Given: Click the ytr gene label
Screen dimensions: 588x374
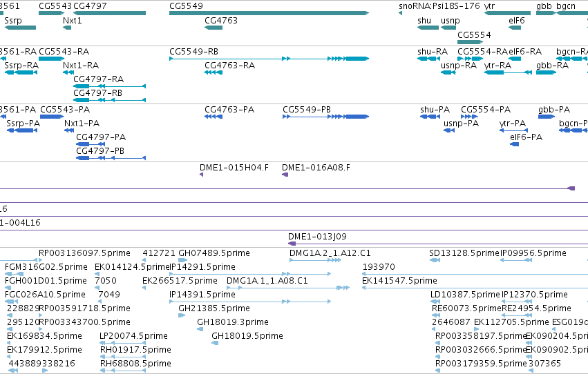Looking at the screenshot, I should (489, 6).
